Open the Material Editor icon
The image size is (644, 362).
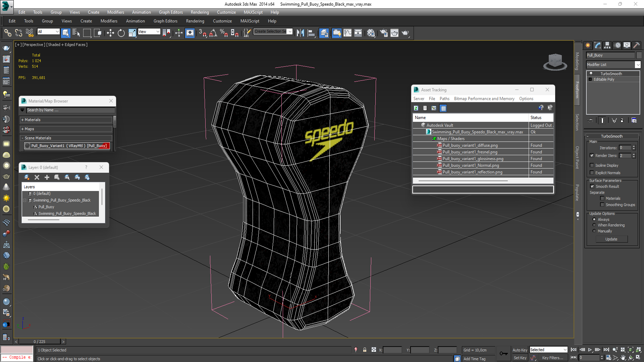371,33
